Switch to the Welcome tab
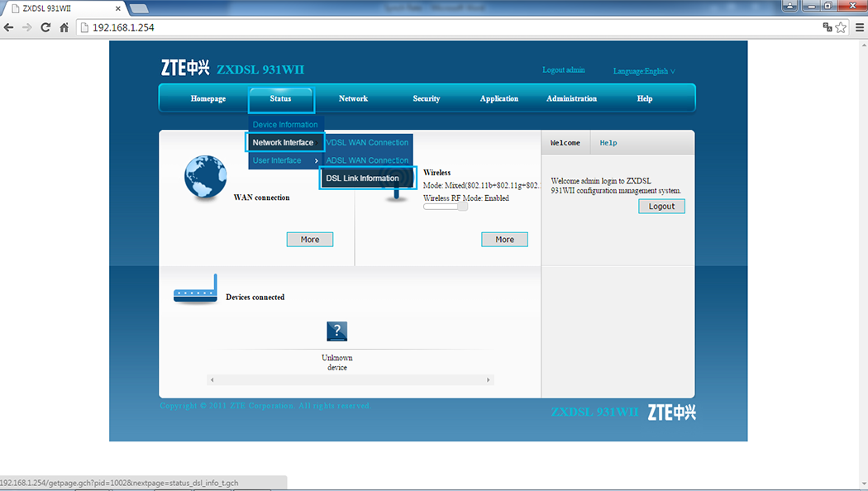 [565, 143]
